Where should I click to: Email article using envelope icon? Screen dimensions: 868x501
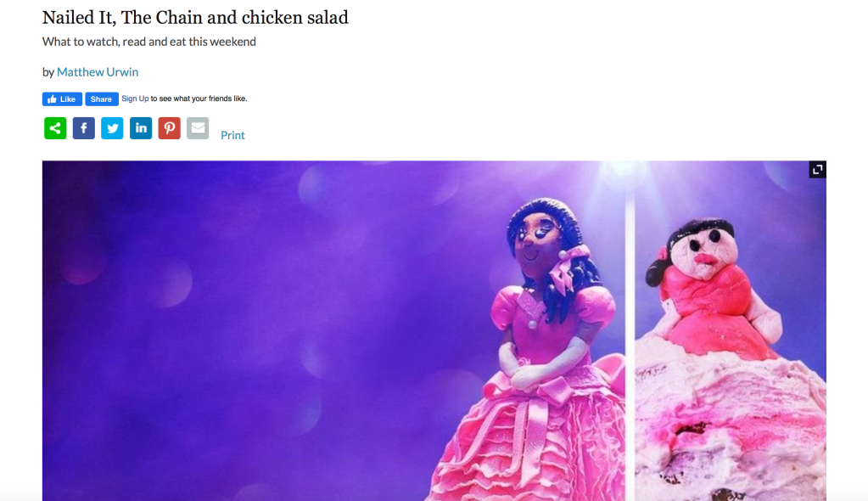pyautogui.click(x=198, y=128)
